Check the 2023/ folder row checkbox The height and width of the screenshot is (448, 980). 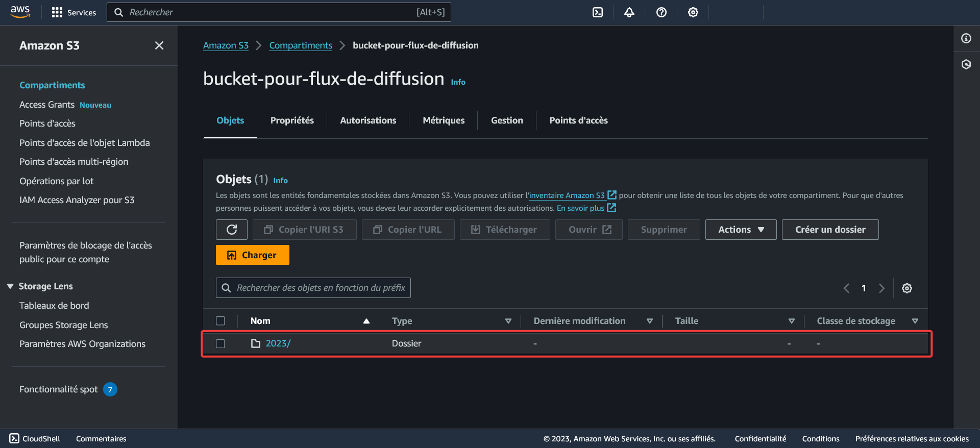tap(220, 343)
